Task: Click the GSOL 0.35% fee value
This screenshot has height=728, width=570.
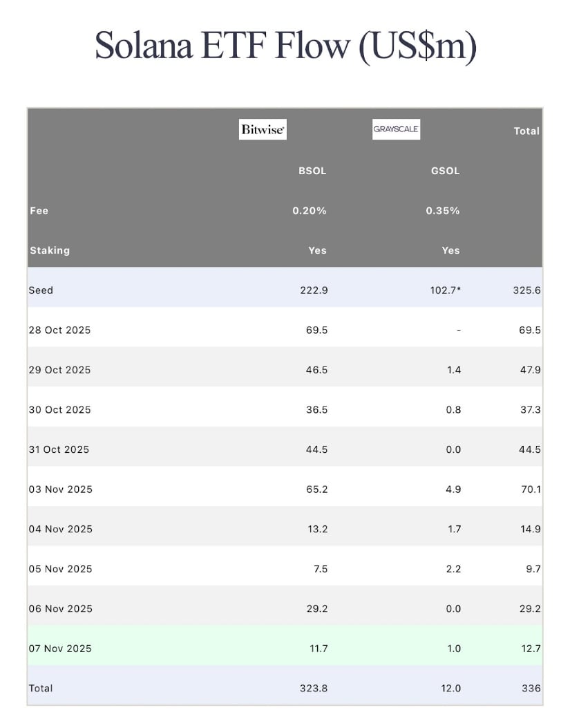Action: pos(443,211)
